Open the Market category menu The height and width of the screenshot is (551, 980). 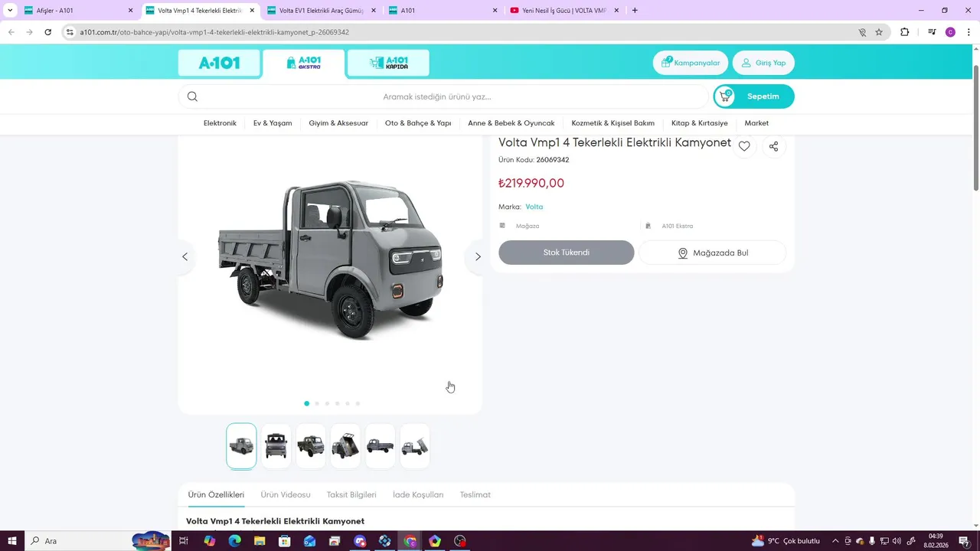pyautogui.click(x=756, y=123)
